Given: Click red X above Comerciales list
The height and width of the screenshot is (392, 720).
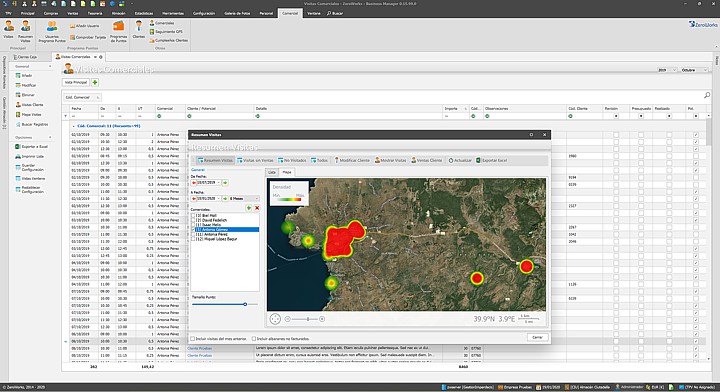Looking at the screenshot, I should [257, 208].
